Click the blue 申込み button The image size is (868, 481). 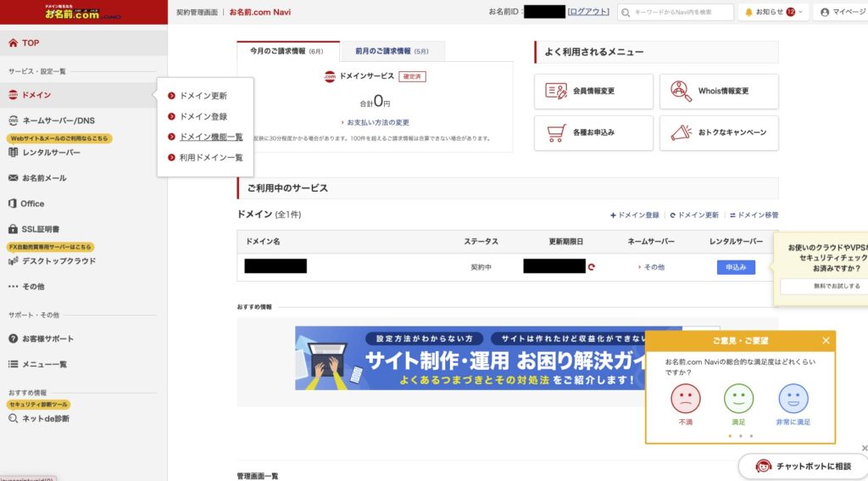point(736,267)
